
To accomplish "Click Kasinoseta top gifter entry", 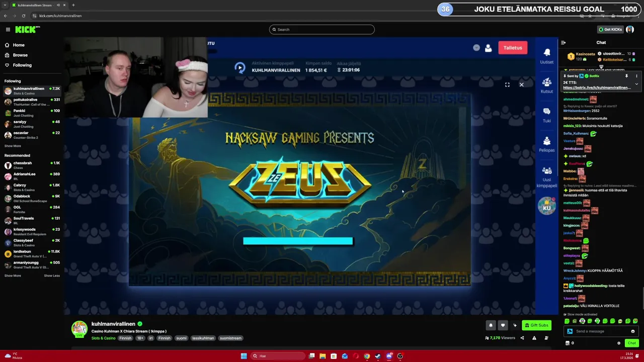I will [582, 56].
